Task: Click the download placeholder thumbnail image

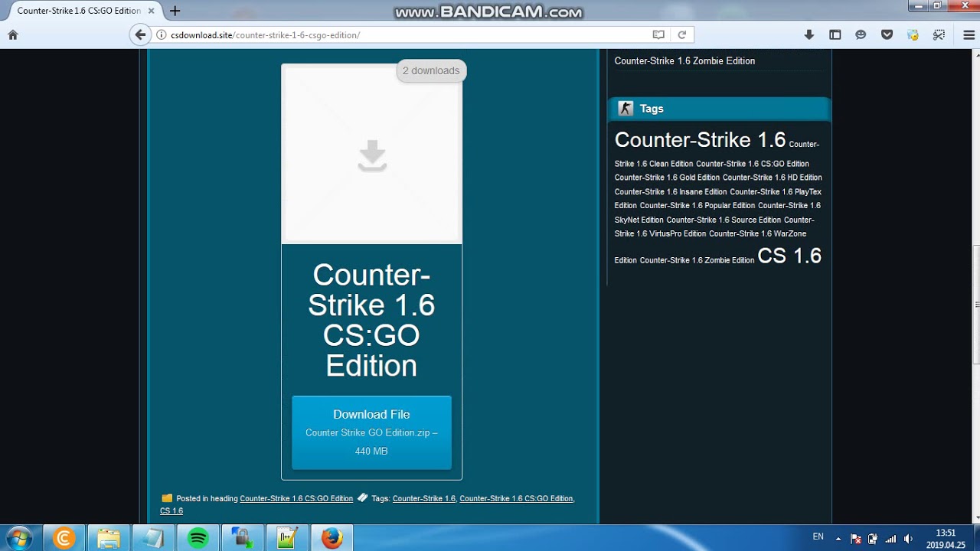Action: pos(372,154)
